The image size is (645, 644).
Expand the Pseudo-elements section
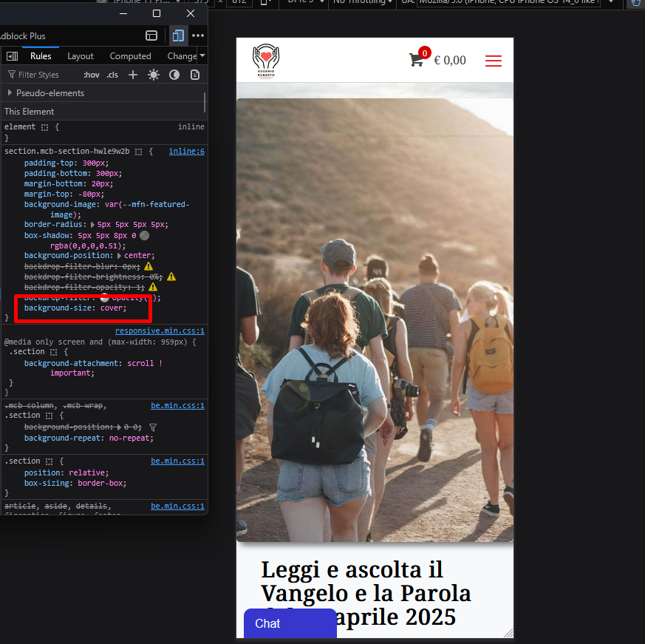(x=10, y=93)
